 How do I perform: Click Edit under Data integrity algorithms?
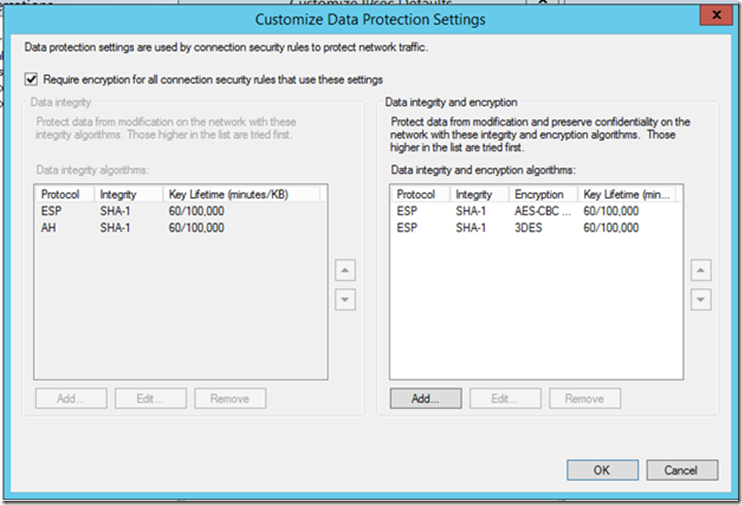click(150, 399)
